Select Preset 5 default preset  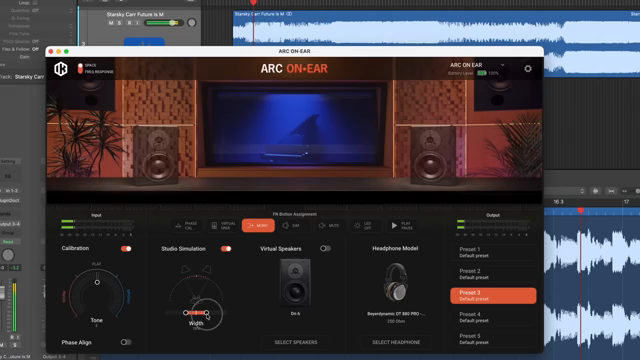493,339
